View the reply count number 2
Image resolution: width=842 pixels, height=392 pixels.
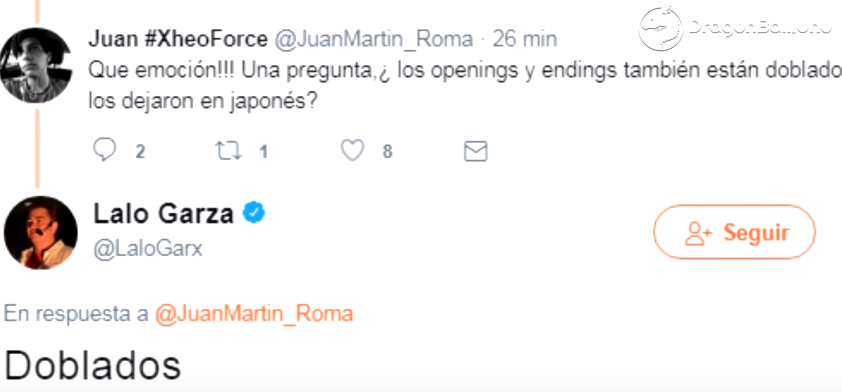click(140, 152)
